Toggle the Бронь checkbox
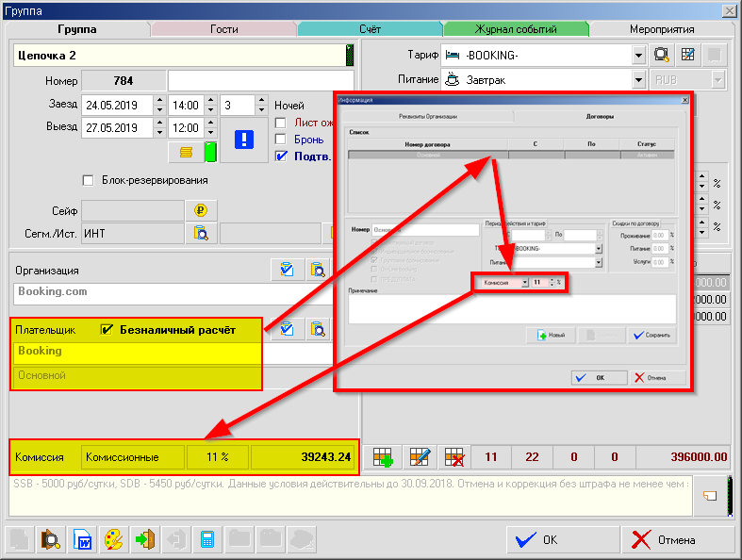 280,140
